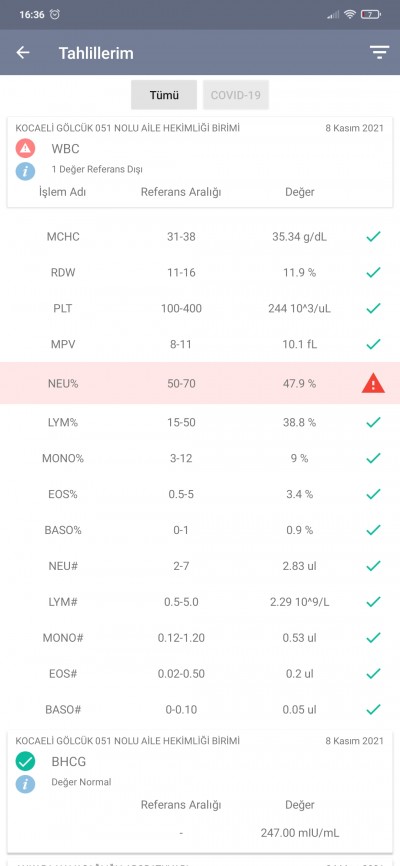Tap the blue info icon under WBC
This screenshot has height=866, width=400.
tap(25, 171)
